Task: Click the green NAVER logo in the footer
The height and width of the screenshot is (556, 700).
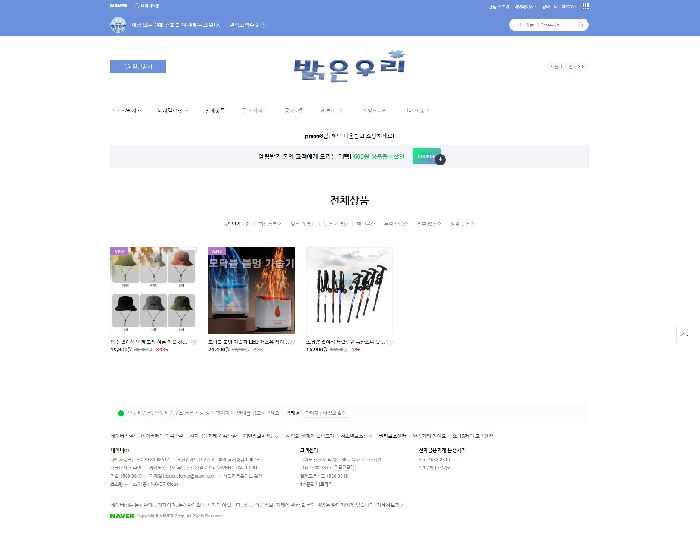Action: tap(122, 516)
